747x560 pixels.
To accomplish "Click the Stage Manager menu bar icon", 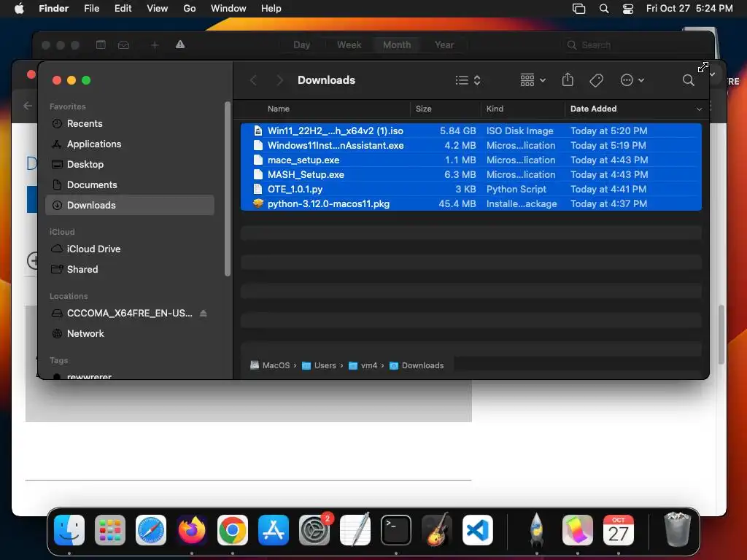I will tap(578, 9).
